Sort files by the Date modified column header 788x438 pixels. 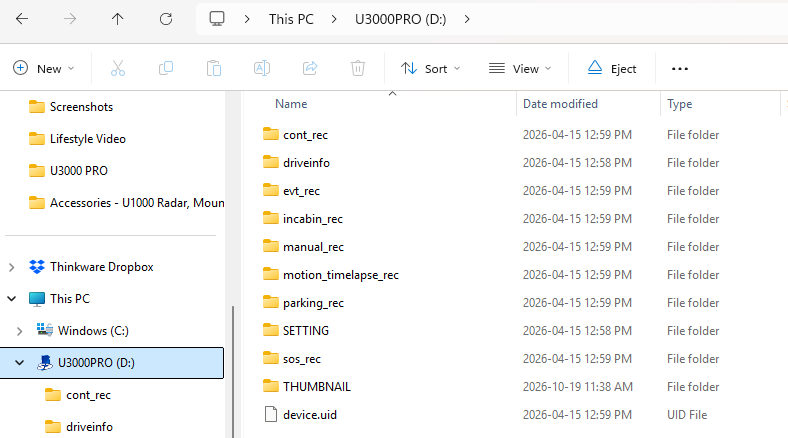(x=560, y=104)
